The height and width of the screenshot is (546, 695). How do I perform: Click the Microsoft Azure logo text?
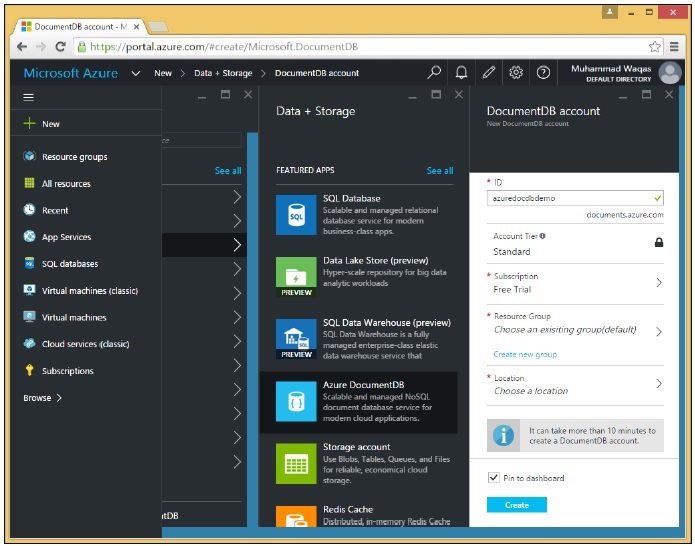70,73
